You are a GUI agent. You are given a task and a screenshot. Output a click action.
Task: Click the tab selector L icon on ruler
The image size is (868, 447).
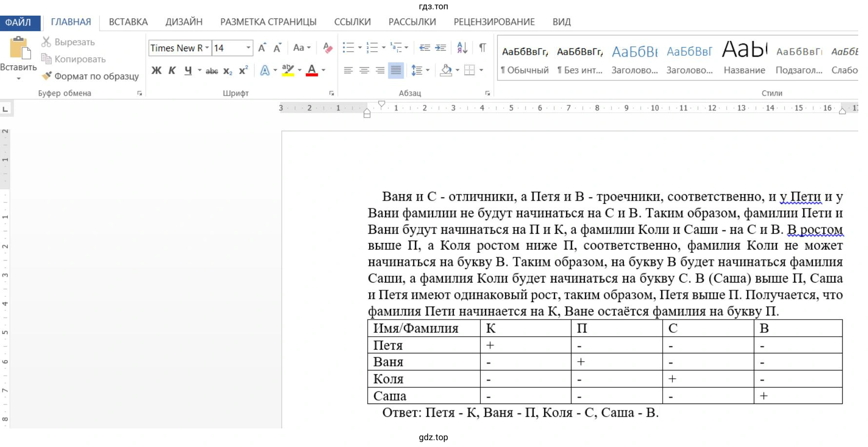(5, 108)
